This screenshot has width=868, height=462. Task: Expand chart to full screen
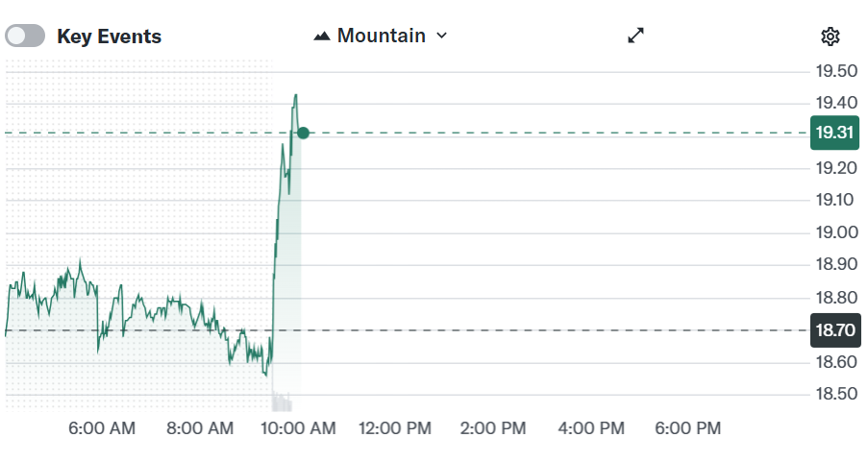(635, 36)
